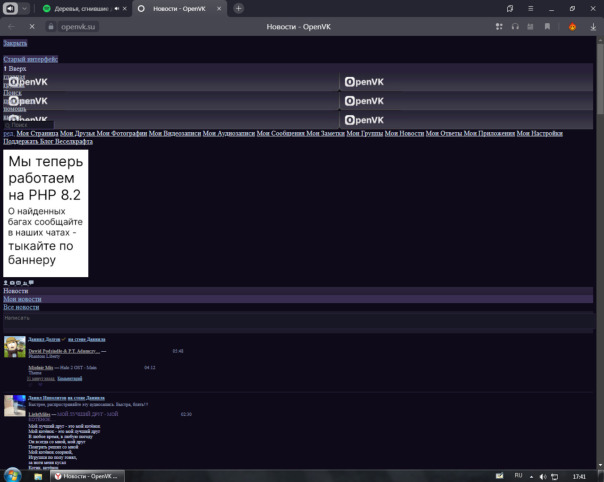The image size is (604, 482).
Task: Open «Мои Заметки» menu link
Action: pyautogui.click(x=325, y=133)
